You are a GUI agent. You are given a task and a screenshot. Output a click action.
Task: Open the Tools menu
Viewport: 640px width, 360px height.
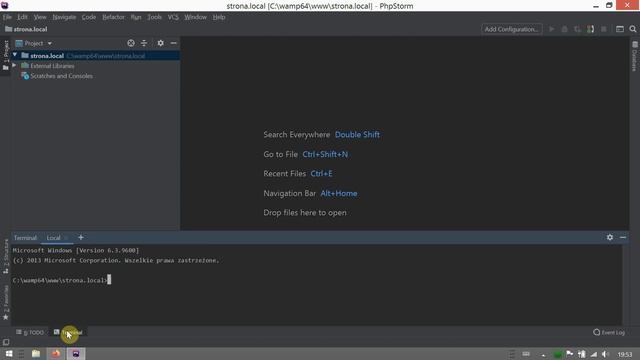coord(154,17)
